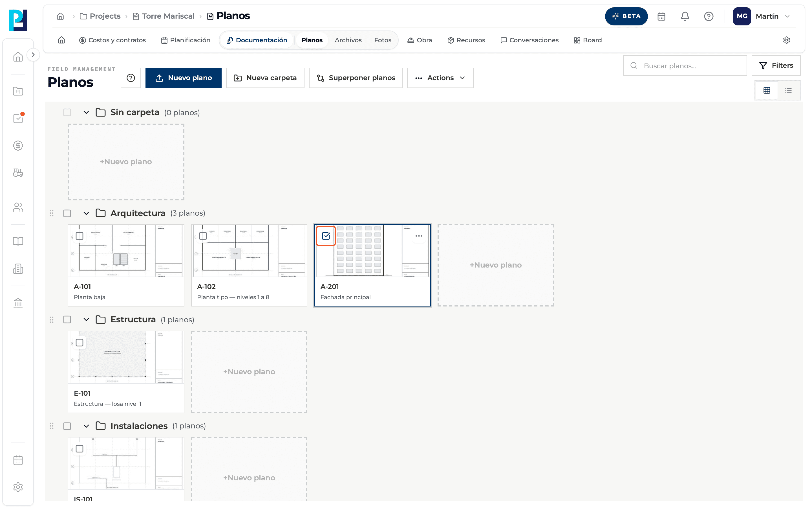Image resolution: width=812 pixels, height=508 pixels.
Task: Open sidebar home icon
Action: point(18,57)
